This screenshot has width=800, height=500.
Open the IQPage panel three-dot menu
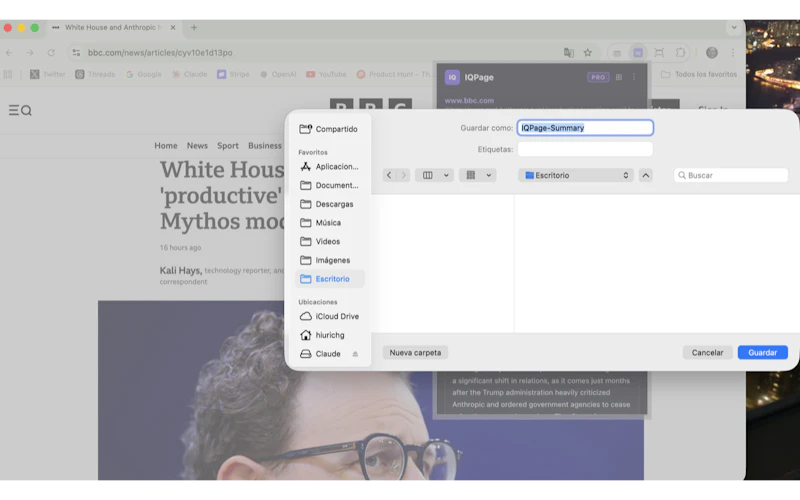[x=634, y=78]
